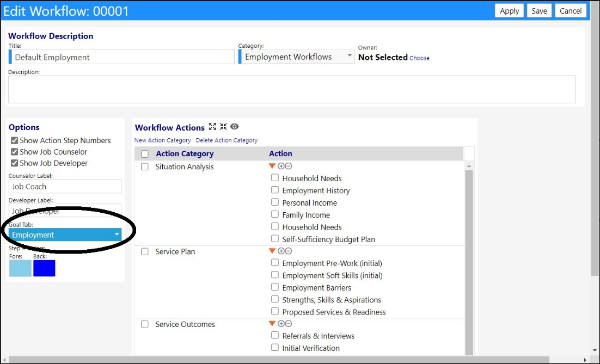
Task: Click the Not Selected owner text
Action: 383,57
